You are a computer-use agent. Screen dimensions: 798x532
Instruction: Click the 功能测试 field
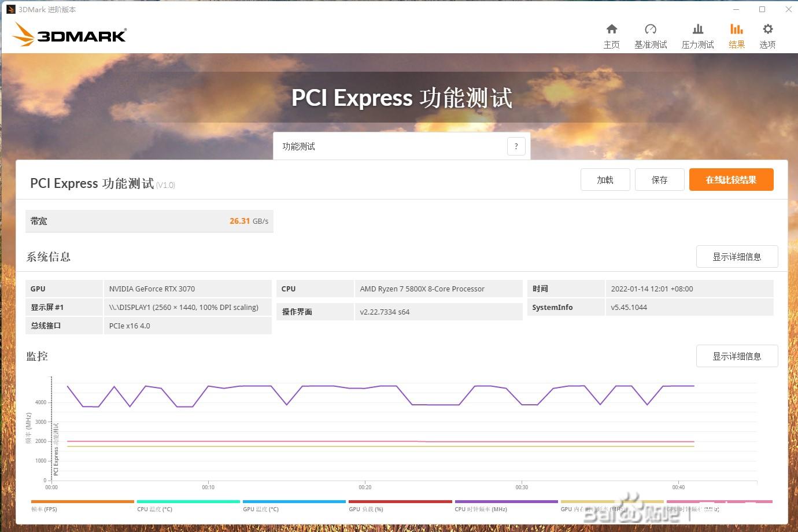point(401,146)
